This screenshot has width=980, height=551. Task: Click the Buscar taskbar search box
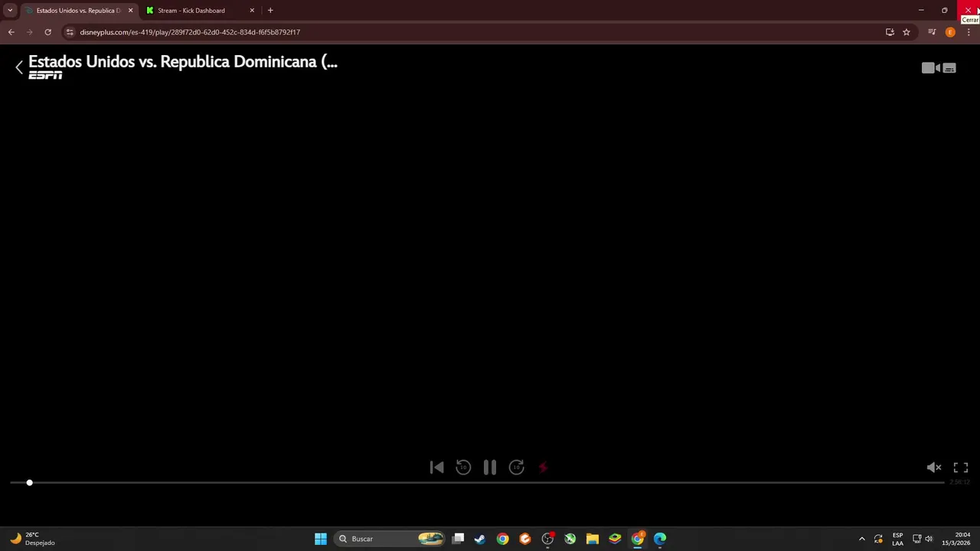(390, 539)
